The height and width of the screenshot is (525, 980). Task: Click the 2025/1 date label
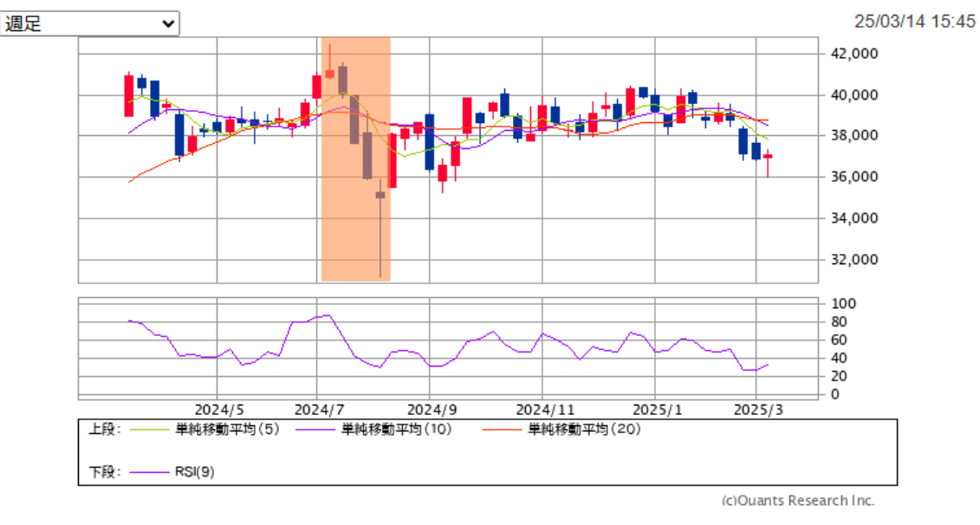[658, 410]
